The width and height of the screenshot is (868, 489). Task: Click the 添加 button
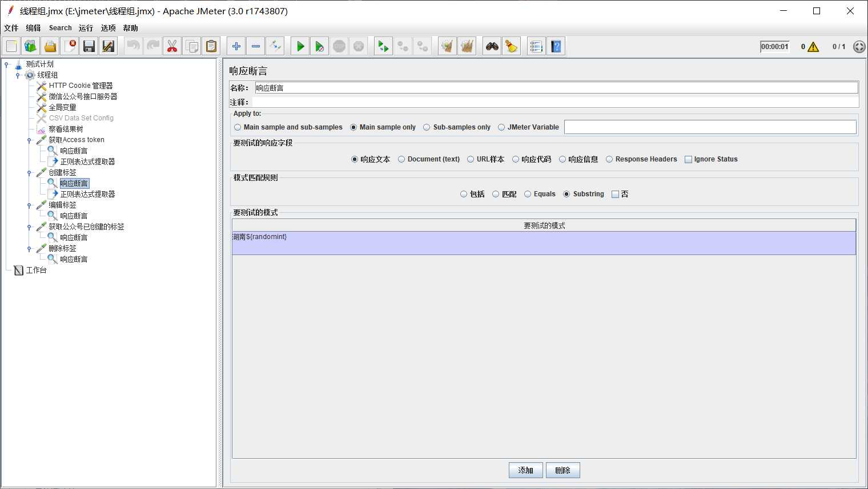coord(525,470)
